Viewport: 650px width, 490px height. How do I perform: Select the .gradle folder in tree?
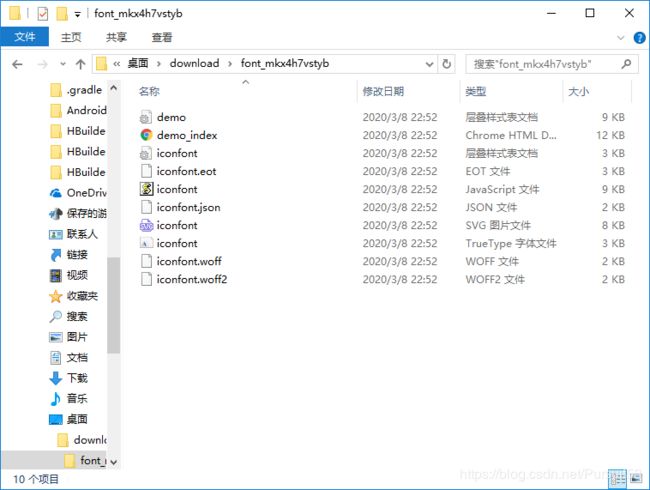tap(78, 90)
